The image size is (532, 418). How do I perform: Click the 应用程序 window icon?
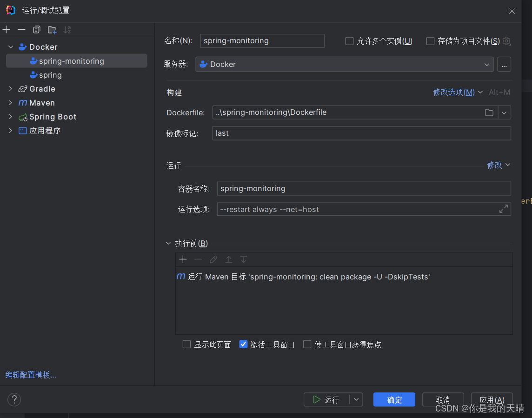pos(23,131)
